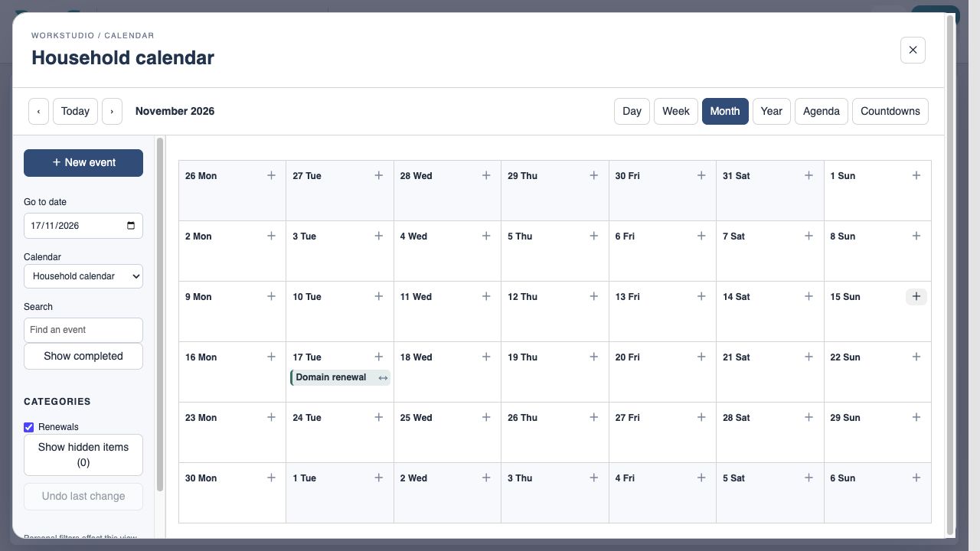Screen dimensions: 980x551
Task: Open date picker in Go to date
Action: [131, 226]
